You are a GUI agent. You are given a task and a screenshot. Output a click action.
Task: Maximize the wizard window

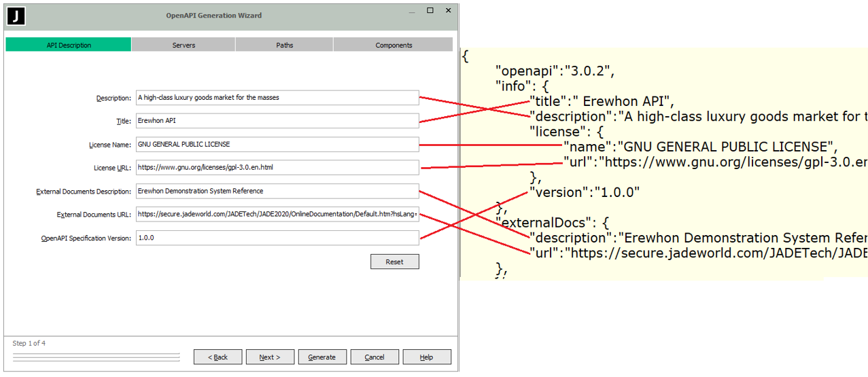click(x=430, y=11)
